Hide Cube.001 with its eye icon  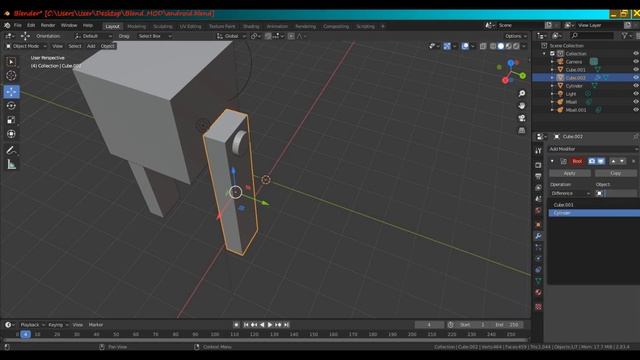[x=636, y=70]
